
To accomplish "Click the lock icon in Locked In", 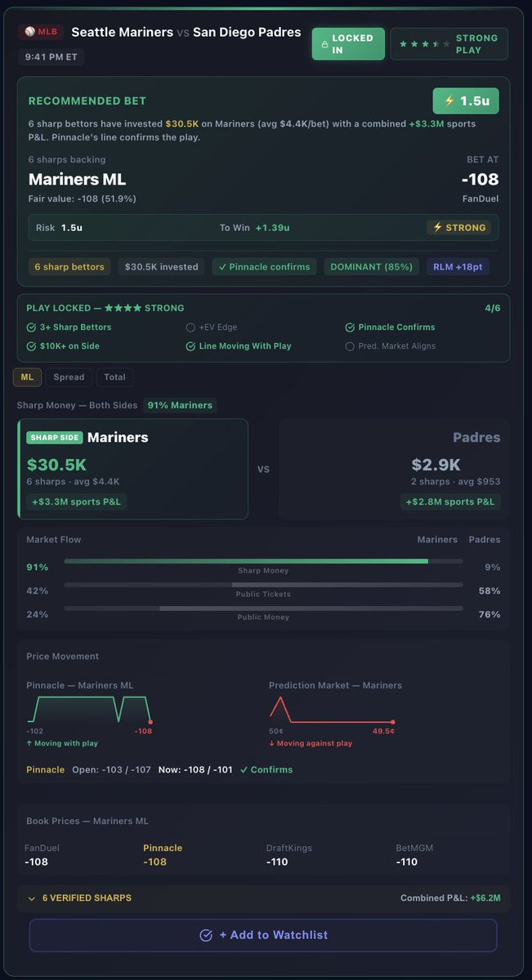I will 324,44.
